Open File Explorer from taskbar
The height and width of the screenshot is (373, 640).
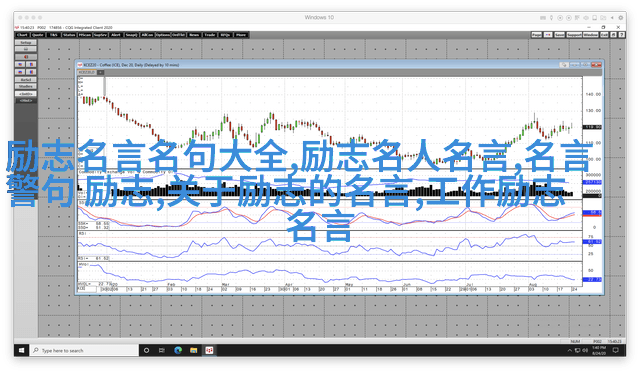coord(193,350)
